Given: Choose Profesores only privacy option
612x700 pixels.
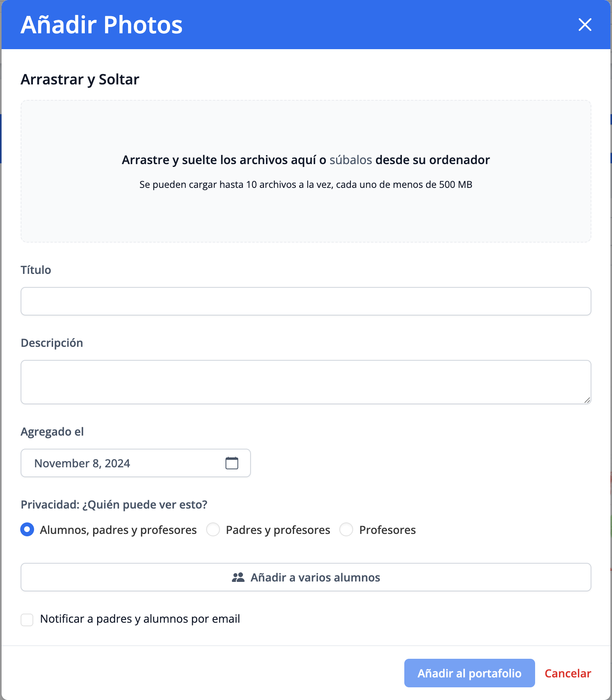Looking at the screenshot, I should coord(346,530).
